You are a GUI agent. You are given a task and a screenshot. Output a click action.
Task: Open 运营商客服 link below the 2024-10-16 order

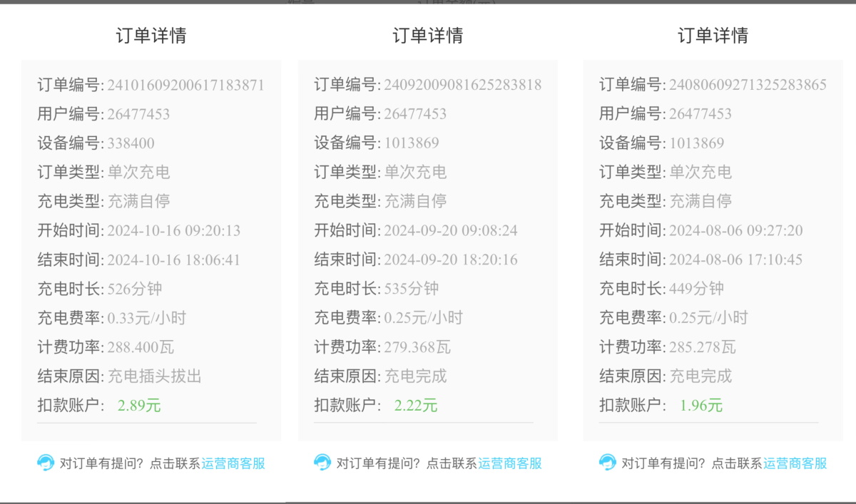[233, 463]
